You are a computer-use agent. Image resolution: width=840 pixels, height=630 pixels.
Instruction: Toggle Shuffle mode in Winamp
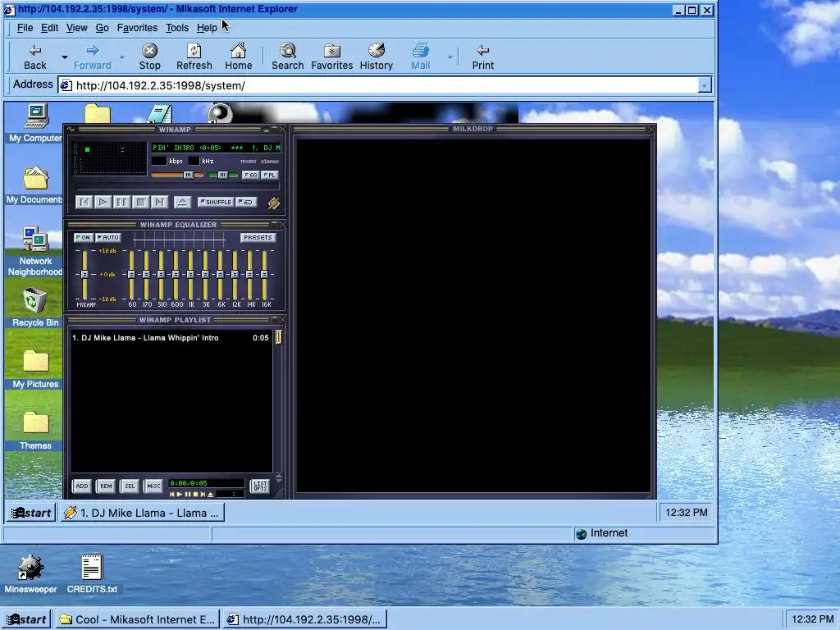tap(216, 202)
